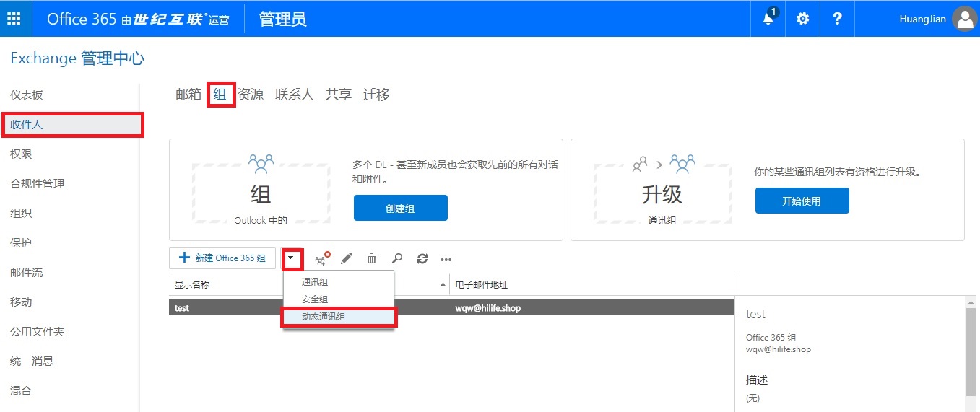Click the refresh icon
The height and width of the screenshot is (412, 980).
click(422, 258)
